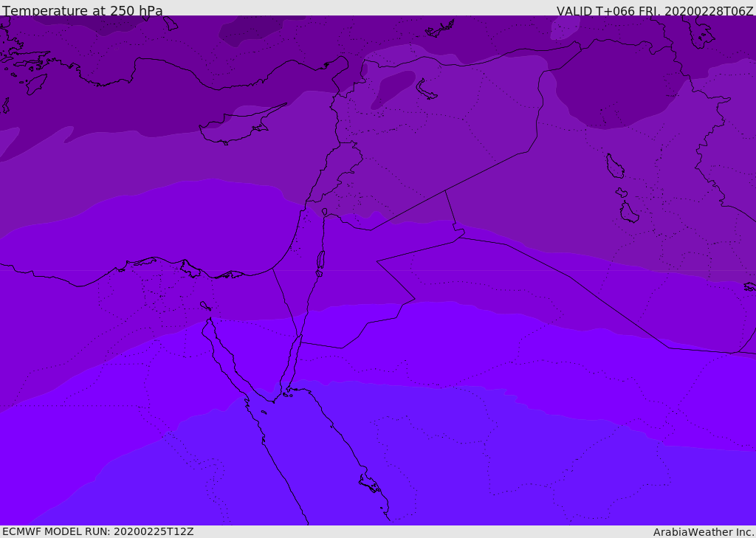Click the dark purple oval patch over Syria
The image size is (756, 538).
393,89
